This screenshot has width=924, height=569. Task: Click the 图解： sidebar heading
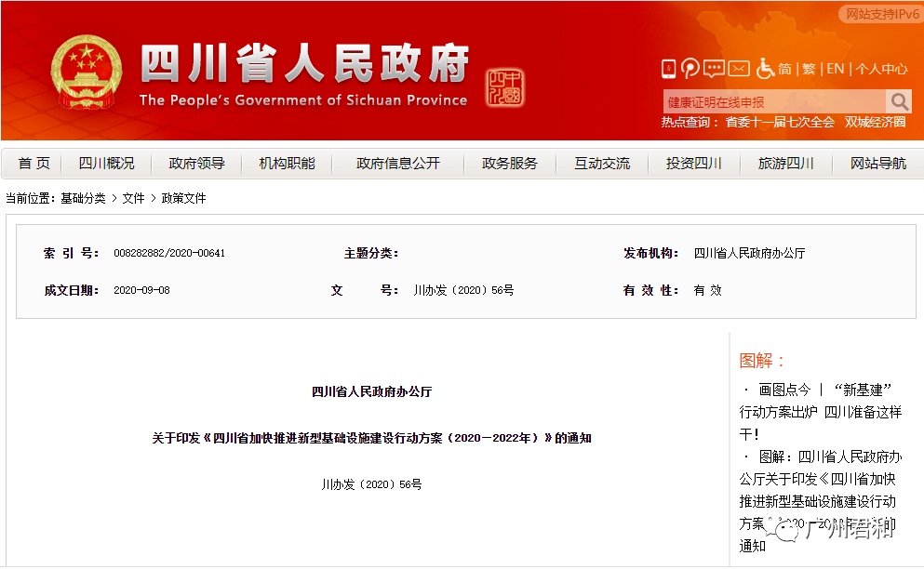click(762, 361)
